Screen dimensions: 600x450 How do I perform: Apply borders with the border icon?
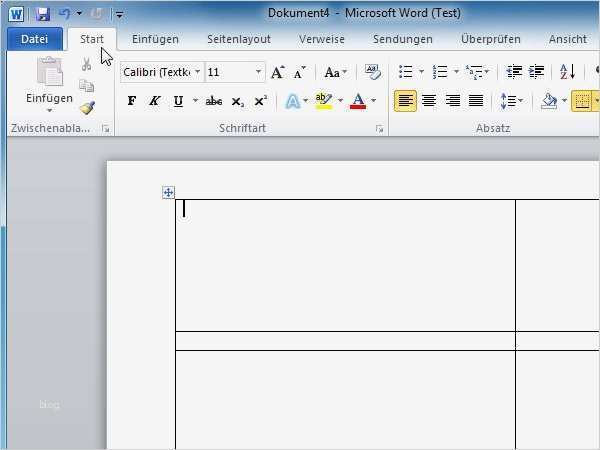tap(582, 101)
